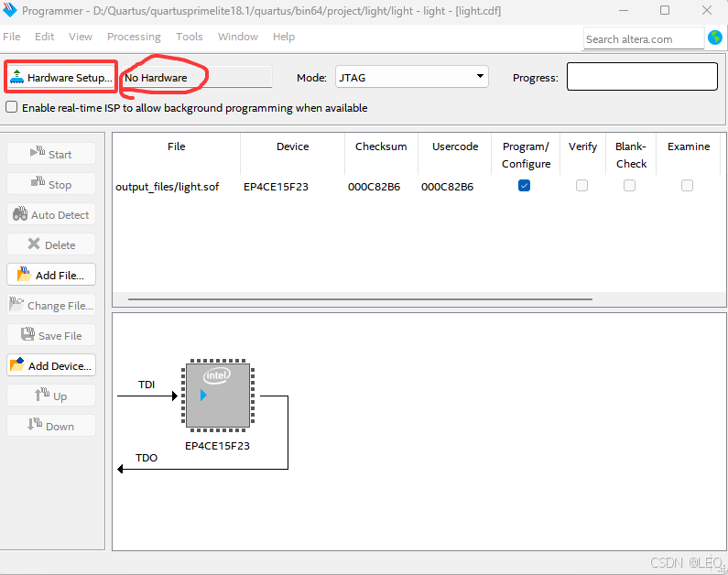Click the Save File button
Image resolution: width=728 pixels, height=575 pixels.
(x=51, y=335)
